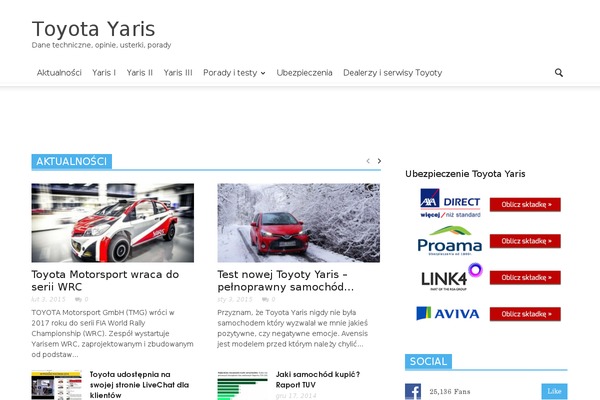
Task: Open the search magnifier icon
Action: (559, 73)
